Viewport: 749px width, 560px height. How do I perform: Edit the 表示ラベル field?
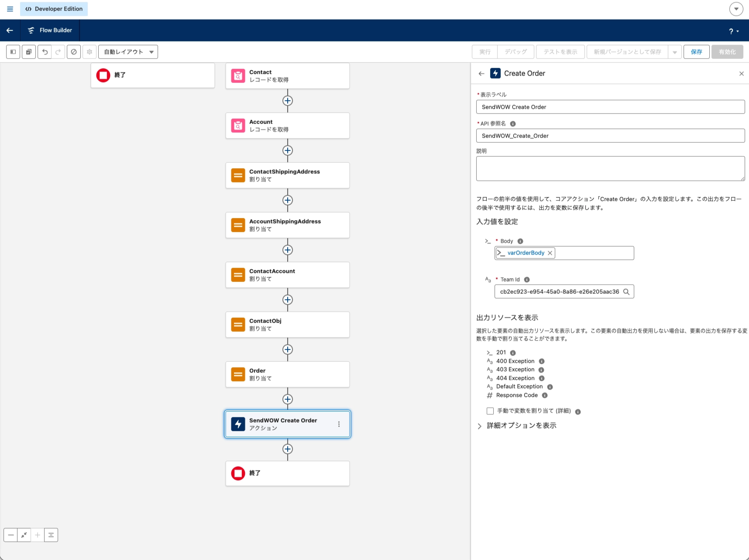610,107
